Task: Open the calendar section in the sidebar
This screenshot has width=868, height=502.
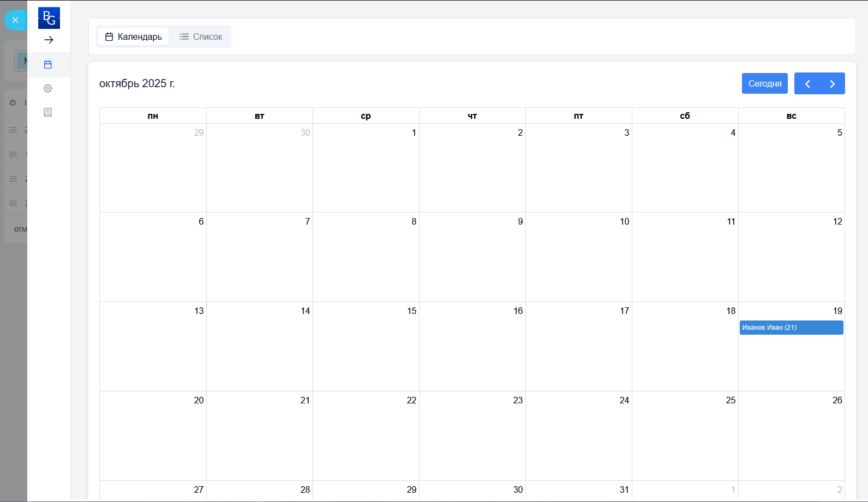Action: [x=48, y=64]
